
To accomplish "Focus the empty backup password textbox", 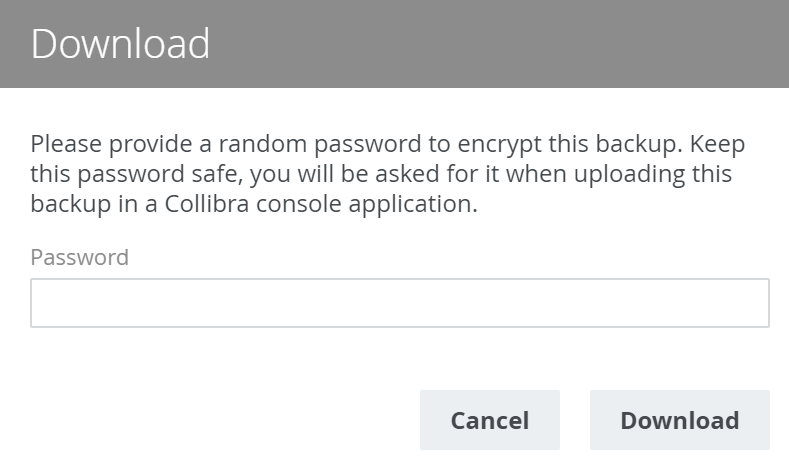I will pyautogui.click(x=399, y=303).
